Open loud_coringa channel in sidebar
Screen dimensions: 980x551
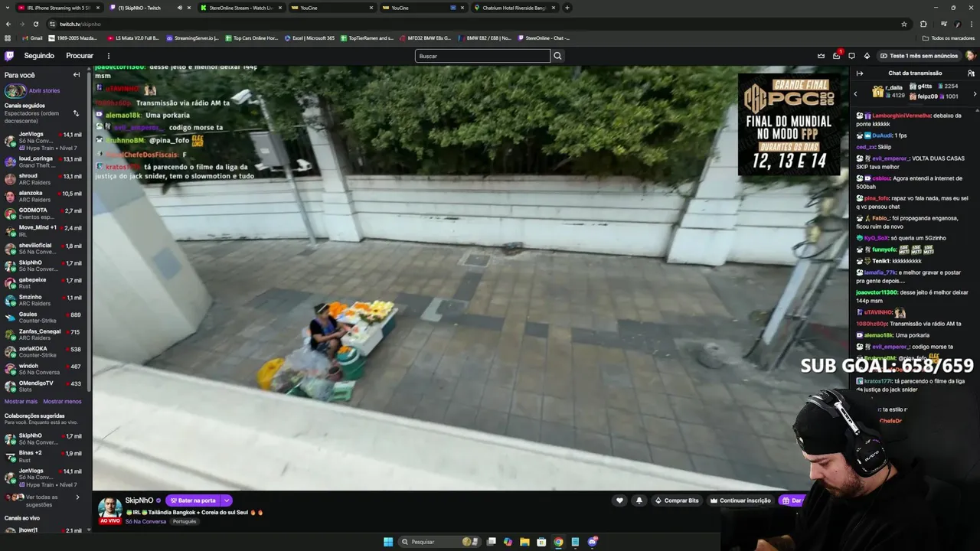(x=44, y=161)
